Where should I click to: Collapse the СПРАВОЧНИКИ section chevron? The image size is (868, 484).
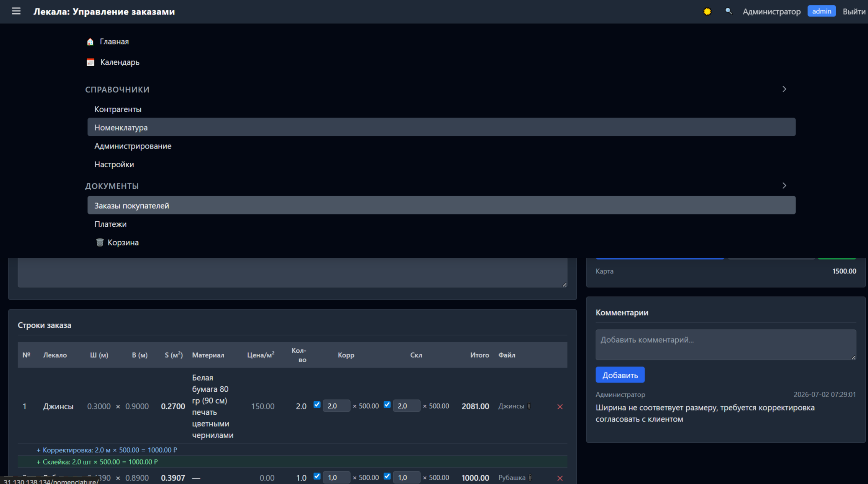[x=784, y=89]
